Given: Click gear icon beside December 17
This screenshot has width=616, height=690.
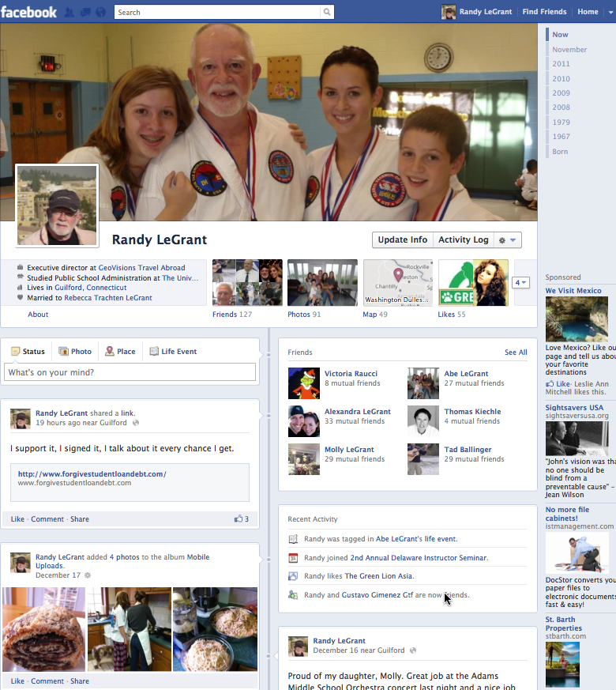Looking at the screenshot, I should (88, 575).
